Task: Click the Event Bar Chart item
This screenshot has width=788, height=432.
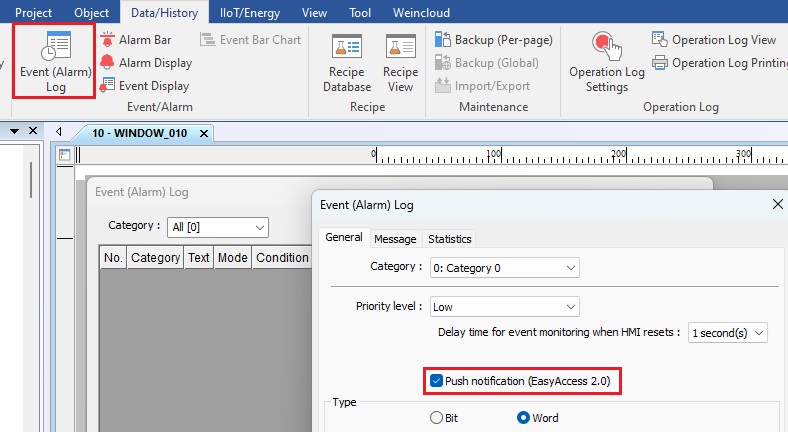Action: (250, 40)
